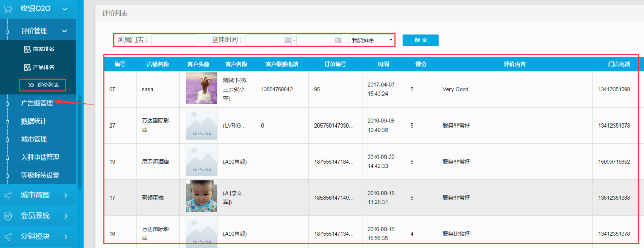This screenshot has height=248, width=644.
Task: Click store name sasa
Action: click(x=147, y=89)
